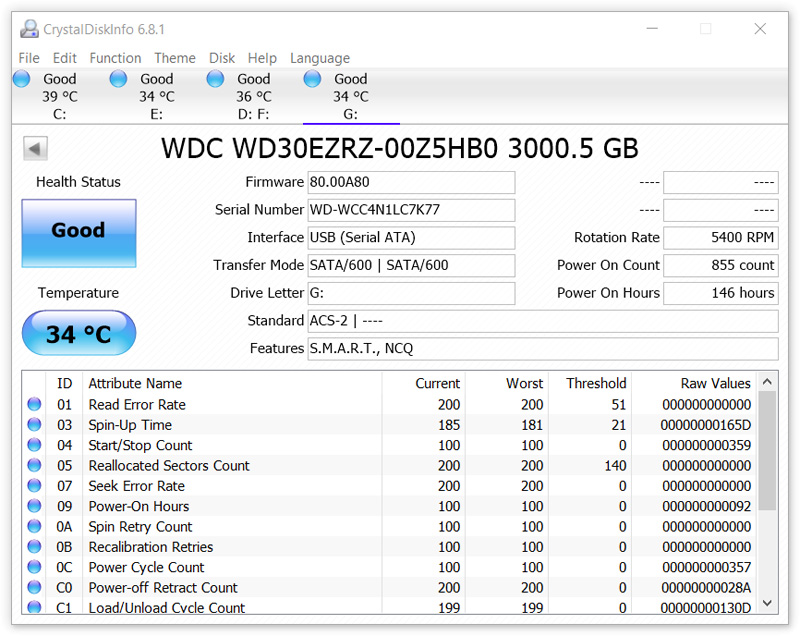The width and height of the screenshot is (800, 636).
Task: Click status dot for Power-On Hours row
Action: [34, 506]
